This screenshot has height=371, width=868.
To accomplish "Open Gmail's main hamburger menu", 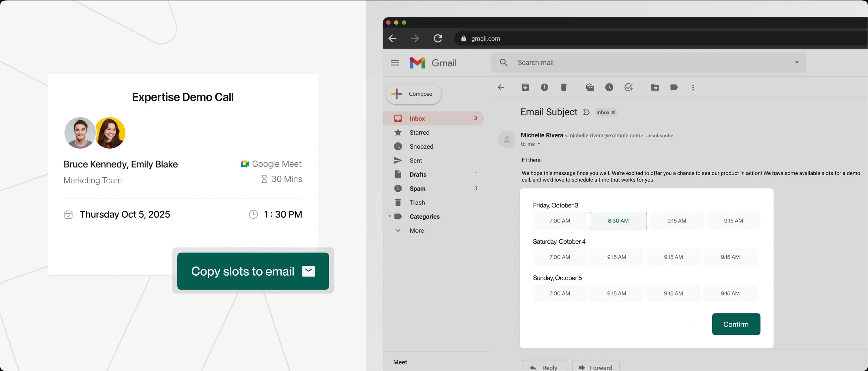I will point(395,63).
